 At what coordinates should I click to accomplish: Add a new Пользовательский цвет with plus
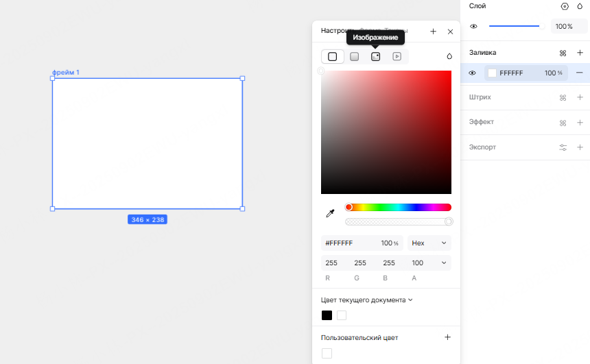(x=447, y=337)
